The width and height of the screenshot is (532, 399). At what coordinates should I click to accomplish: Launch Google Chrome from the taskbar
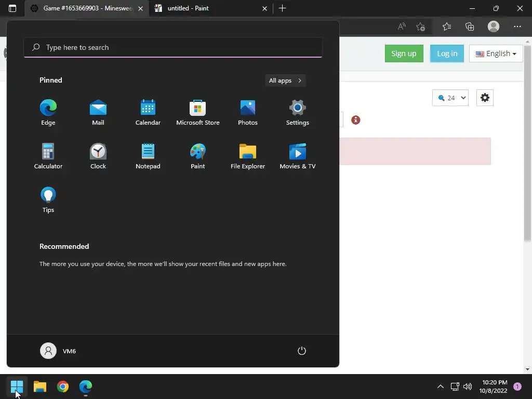pos(63,387)
